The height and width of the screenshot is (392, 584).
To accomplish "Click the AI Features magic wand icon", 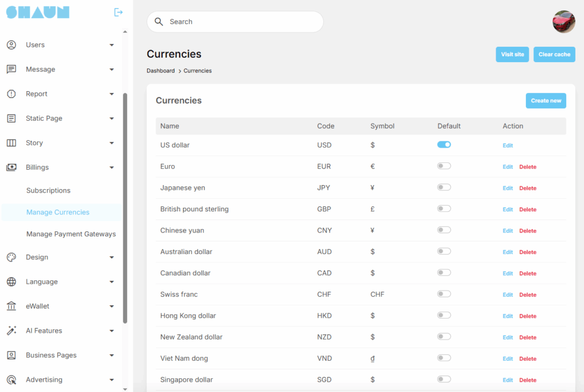I will (x=11, y=331).
